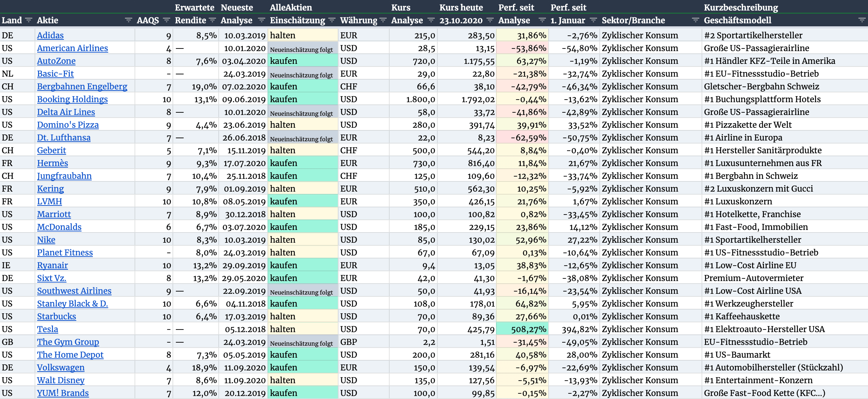Viewport: 868px width, 399px height.
Task: Open the Walt Disney link
Action: pyautogui.click(x=61, y=380)
